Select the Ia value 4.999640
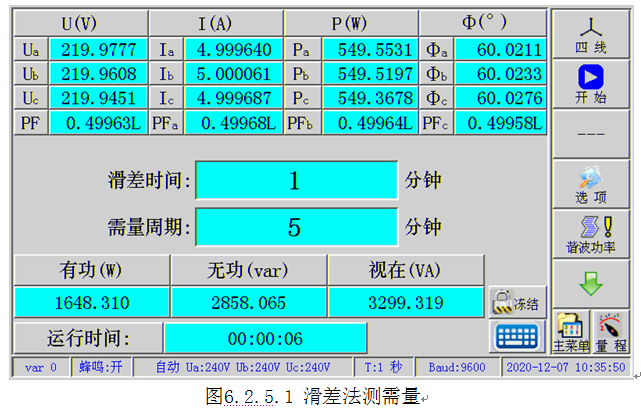The height and width of the screenshot is (409, 641). pos(233,49)
